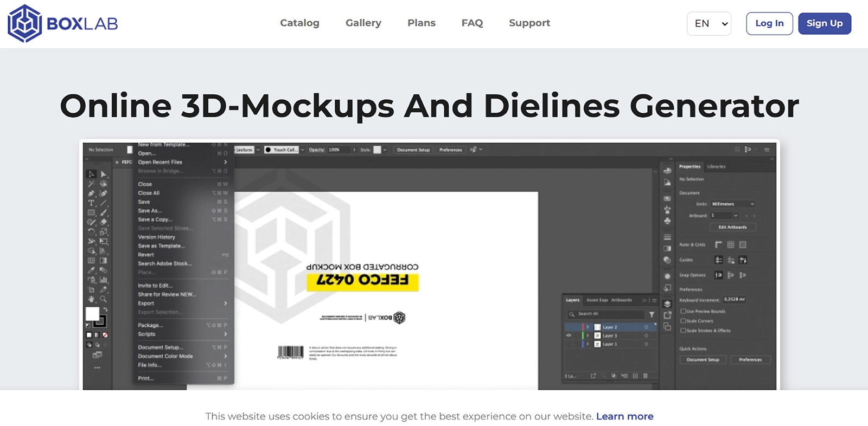
Task: Click the Layers filter funnel icon
Action: coord(652,314)
